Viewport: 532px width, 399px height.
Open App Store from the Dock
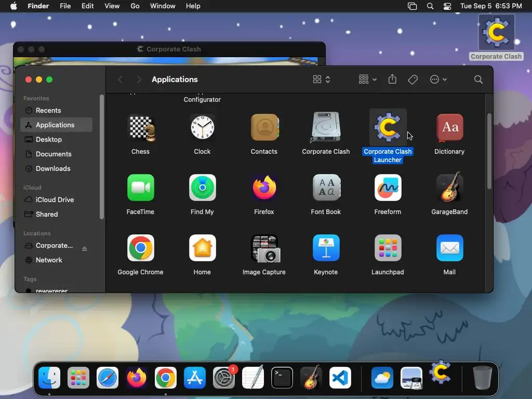[195, 378]
